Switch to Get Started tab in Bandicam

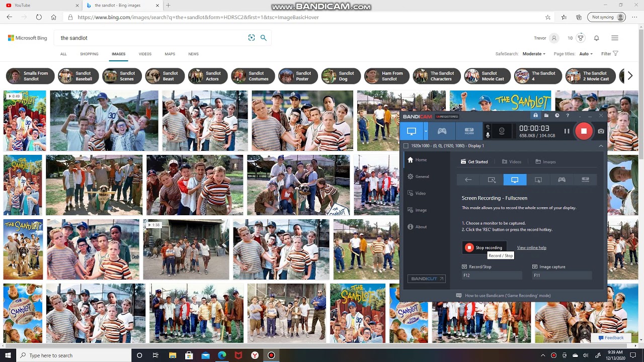(474, 162)
